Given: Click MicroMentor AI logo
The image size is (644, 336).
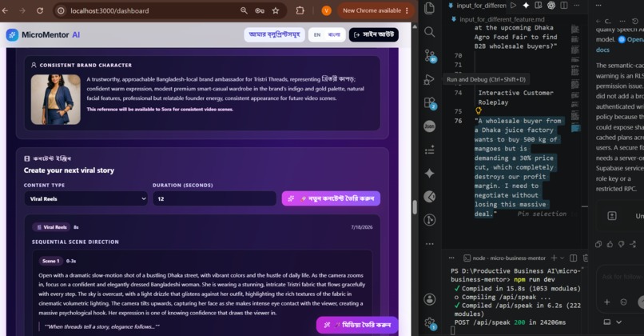Looking at the screenshot, I should click(43, 35).
